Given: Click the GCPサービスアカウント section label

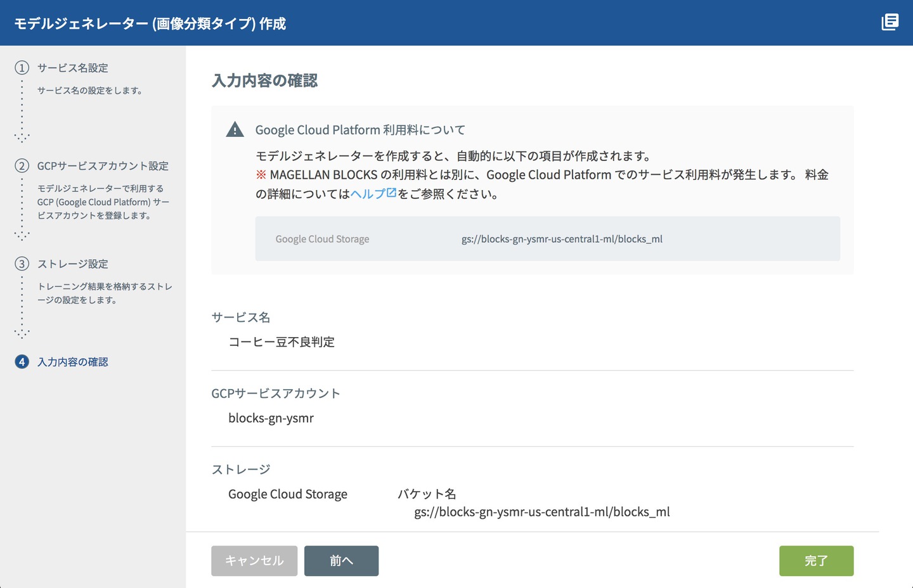Looking at the screenshot, I should coord(276,393).
